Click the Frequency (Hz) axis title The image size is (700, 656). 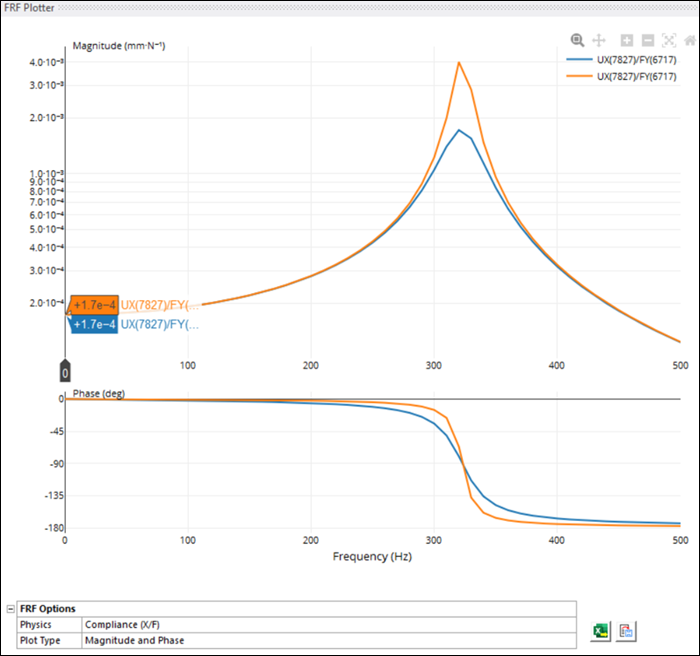(x=372, y=556)
